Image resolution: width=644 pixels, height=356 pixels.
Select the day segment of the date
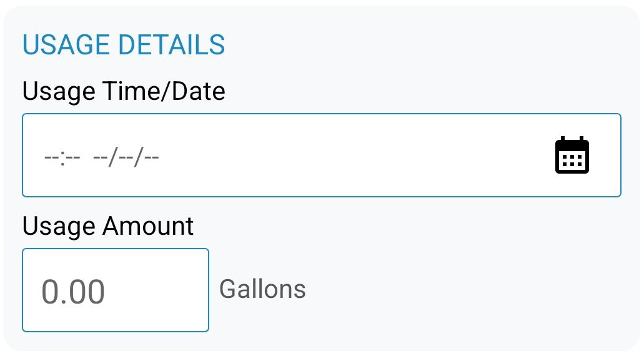(x=126, y=156)
